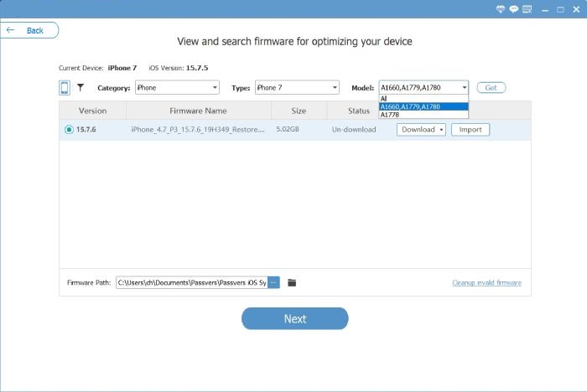Expand the Type iPhone 7 dropdown
The image size is (587, 392).
point(296,87)
